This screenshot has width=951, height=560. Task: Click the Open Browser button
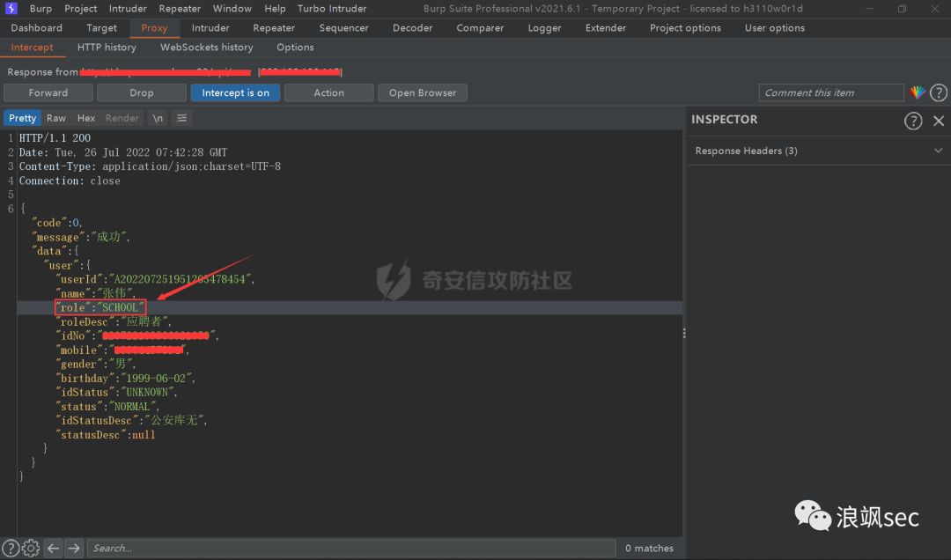[x=422, y=92]
